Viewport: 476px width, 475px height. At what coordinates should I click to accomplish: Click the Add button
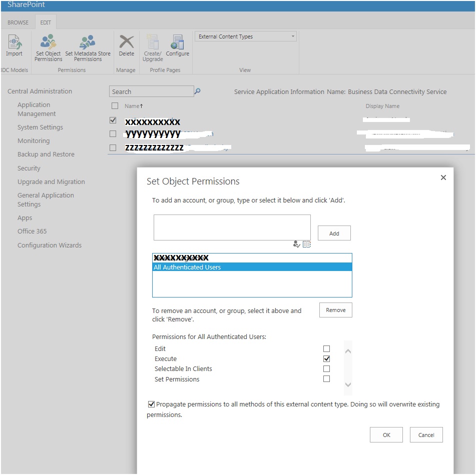[x=334, y=233]
